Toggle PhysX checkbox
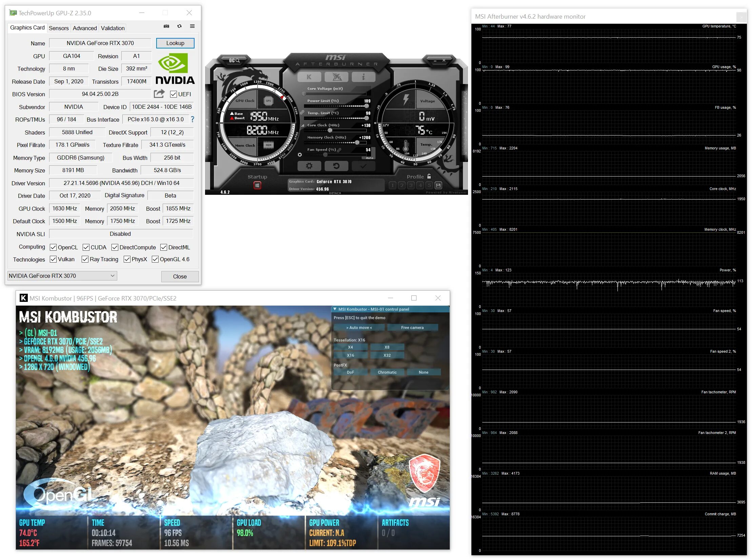The height and width of the screenshot is (560, 752). pos(127,259)
